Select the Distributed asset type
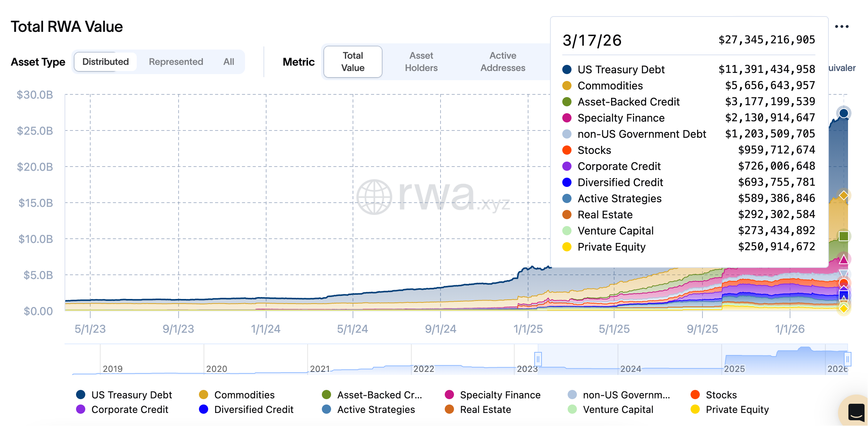The height and width of the screenshot is (426, 868). pos(106,62)
